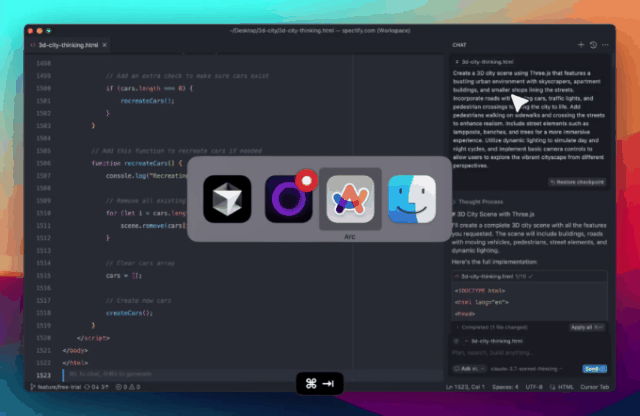Click the recreateCars(); call on line 1501
This screenshot has width=640, height=416.
click(x=147, y=101)
